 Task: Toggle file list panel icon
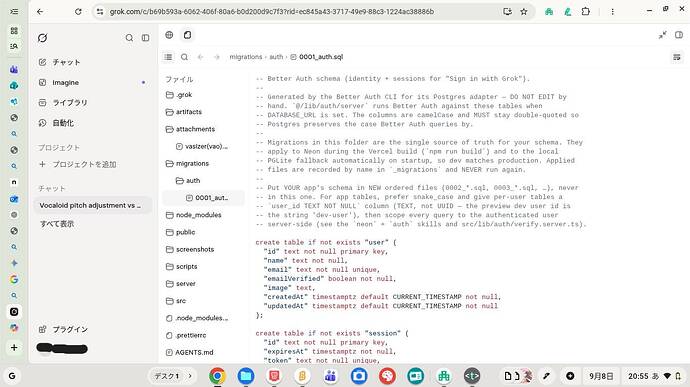pyautogui.click(x=168, y=57)
